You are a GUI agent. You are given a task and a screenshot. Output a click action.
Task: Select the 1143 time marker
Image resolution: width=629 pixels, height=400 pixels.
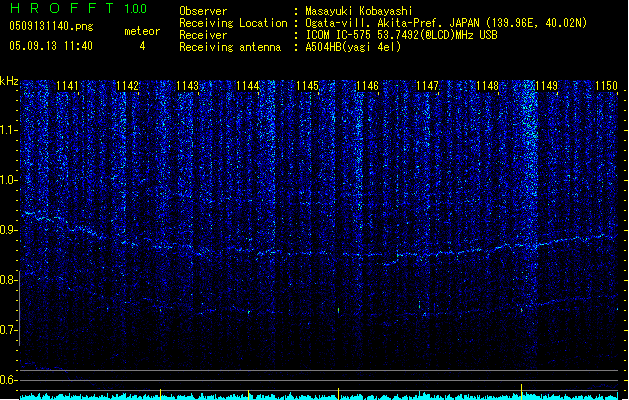pos(187,87)
